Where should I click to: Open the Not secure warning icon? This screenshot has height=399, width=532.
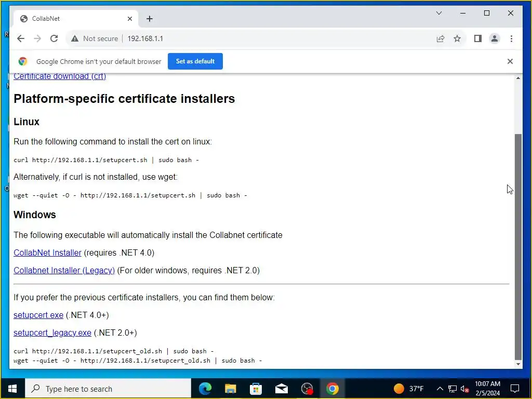(x=75, y=38)
